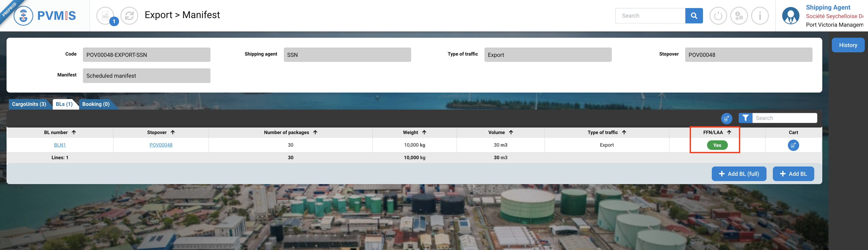This screenshot has width=868, height=250.
Task: Switch to the CargoUnits (3) tab
Action: [29, 104]
